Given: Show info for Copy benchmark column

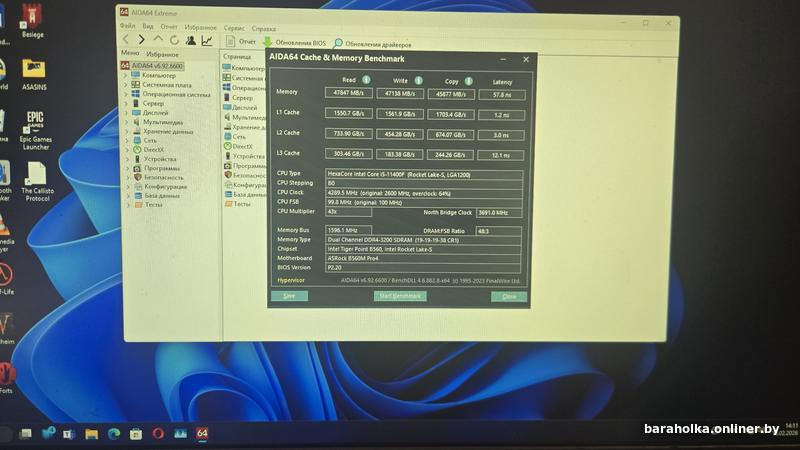Looking at the screenshot, I should point(468,81).
